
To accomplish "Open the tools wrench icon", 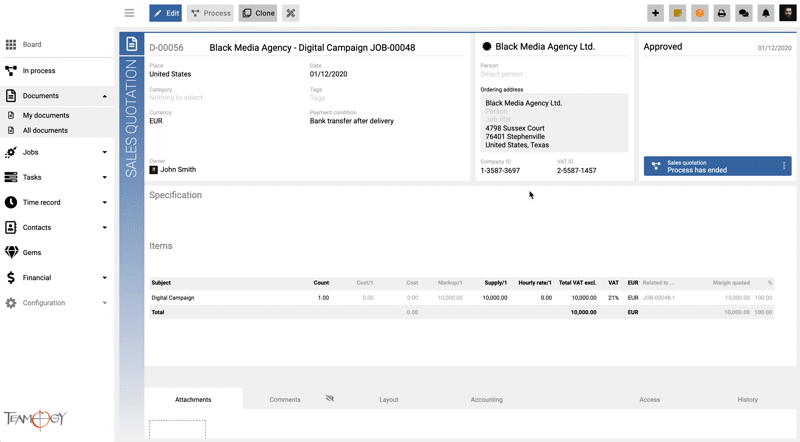I will 290,13.
